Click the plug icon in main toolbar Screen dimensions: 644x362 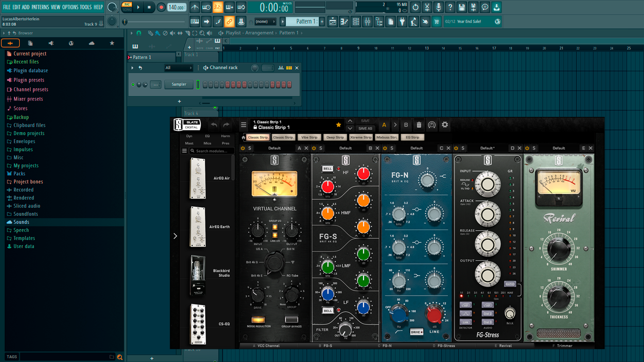402,22
